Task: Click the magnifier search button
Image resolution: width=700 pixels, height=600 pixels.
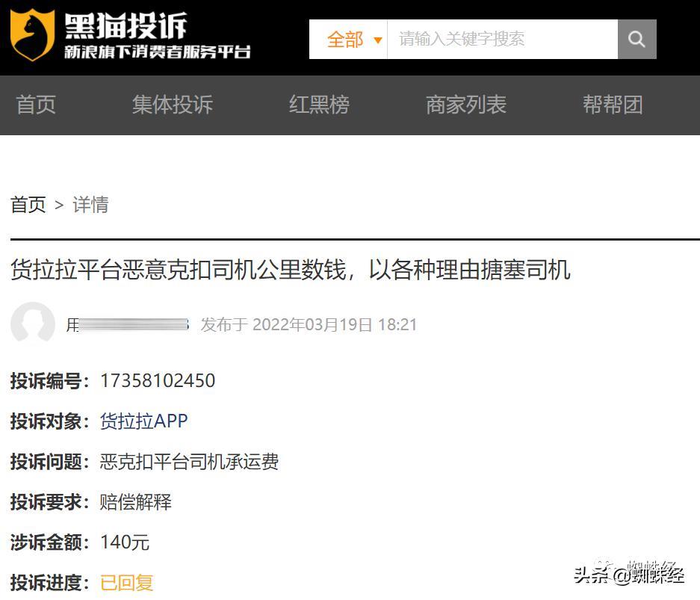Action: pos(636,40)
